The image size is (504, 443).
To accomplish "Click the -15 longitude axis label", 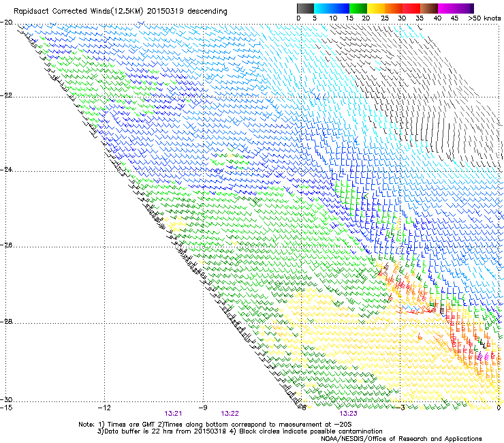I will pyautogui.click(x=6, y=408).
